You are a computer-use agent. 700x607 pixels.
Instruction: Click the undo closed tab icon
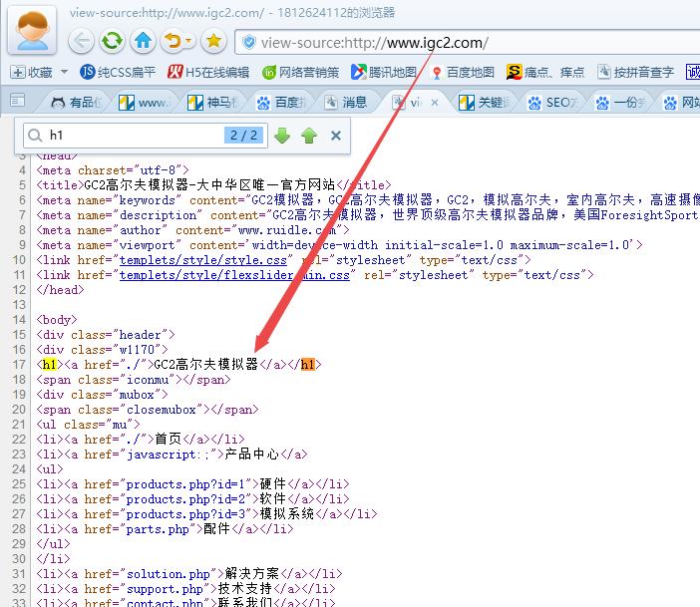pyautogui.click(x=174, y=41)
